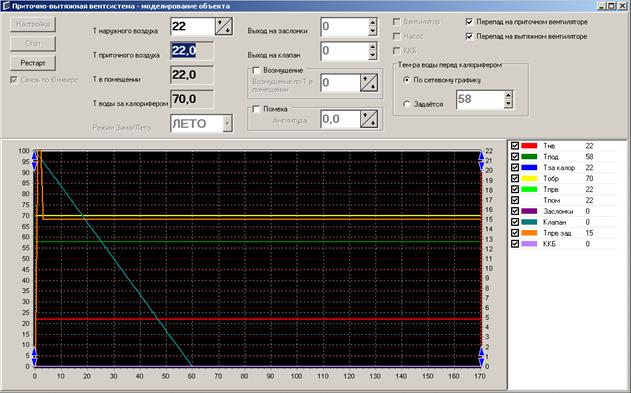Viewport: 631px width, 393px height.
Task: Click the Рестарт button
Action: (x=33, y=63)
